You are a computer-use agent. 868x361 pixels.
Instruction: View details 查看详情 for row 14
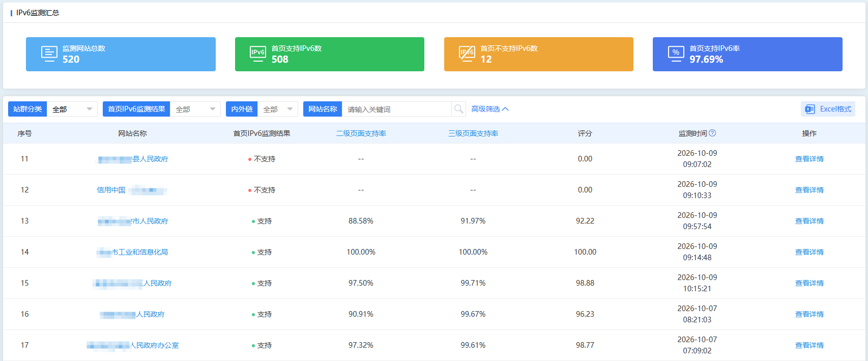click(x=809, y=252)
